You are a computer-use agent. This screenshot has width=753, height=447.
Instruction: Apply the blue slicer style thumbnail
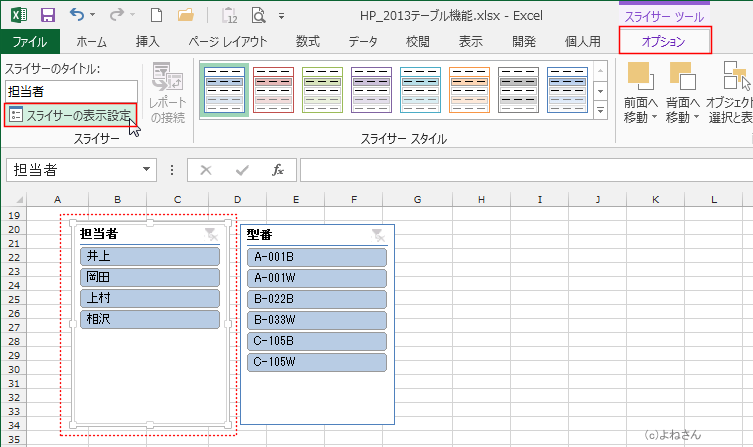224,90
